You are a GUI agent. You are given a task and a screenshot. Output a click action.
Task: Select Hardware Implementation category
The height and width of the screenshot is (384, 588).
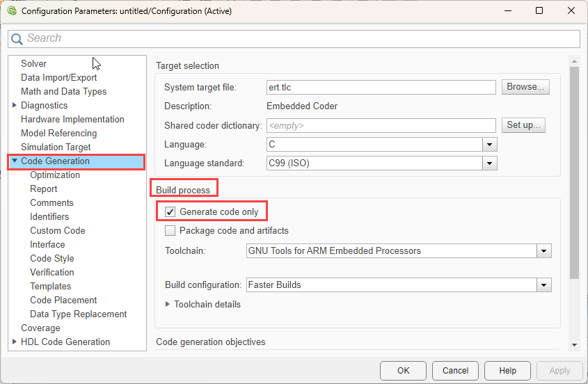coord(72,119)
